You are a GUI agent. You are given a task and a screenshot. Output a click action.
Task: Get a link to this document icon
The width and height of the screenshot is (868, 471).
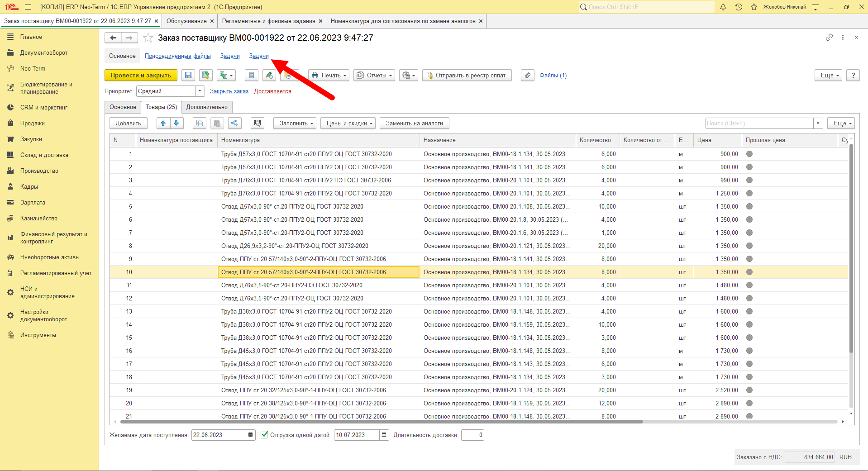click(829, 38)
